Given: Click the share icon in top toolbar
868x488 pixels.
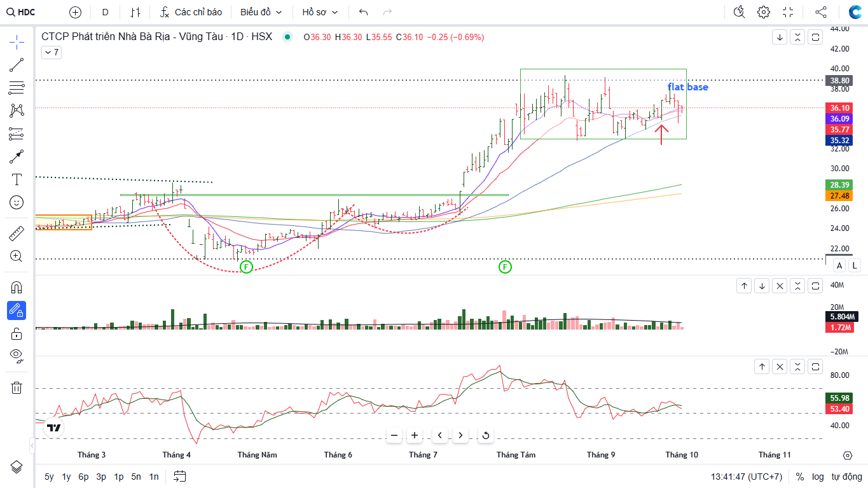Looking at the screenshot, I should pos(821,12).
